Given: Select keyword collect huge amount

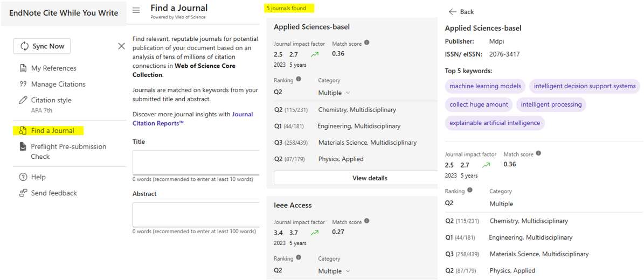Looking at the screenshot, I should [479, 104].
